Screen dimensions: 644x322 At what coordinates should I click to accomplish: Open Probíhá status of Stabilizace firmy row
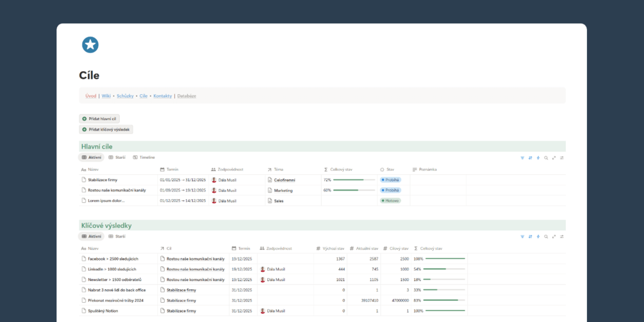point(391,180)
